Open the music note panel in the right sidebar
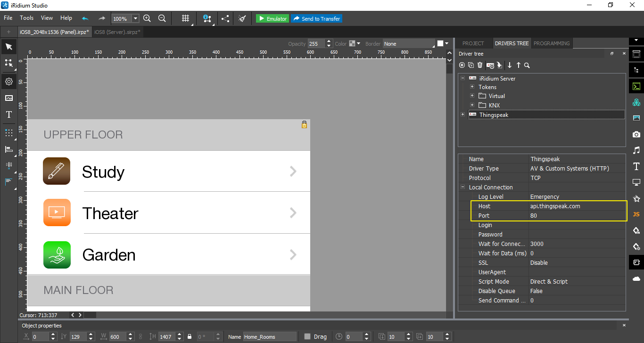This screenshot has width=644, height=343. [636, 150]
